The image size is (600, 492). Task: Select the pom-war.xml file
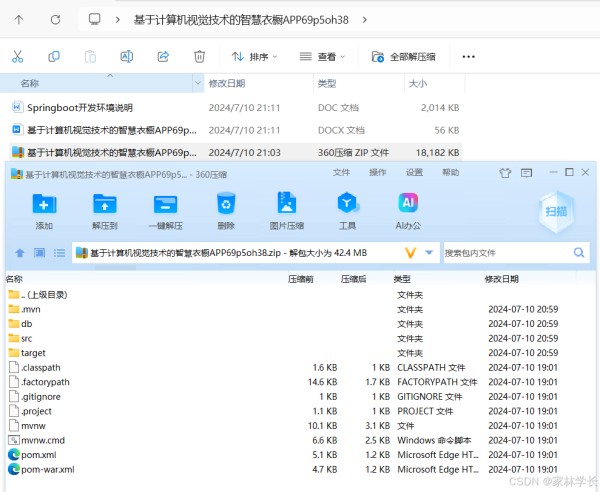(x=41, y=469)
